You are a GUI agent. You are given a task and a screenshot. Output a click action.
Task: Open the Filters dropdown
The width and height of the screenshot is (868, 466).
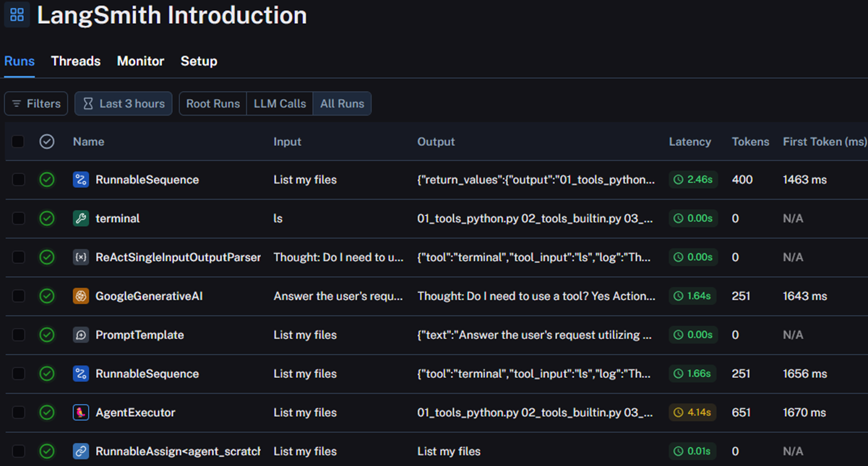pyautogui.click(x=36, y=104)
